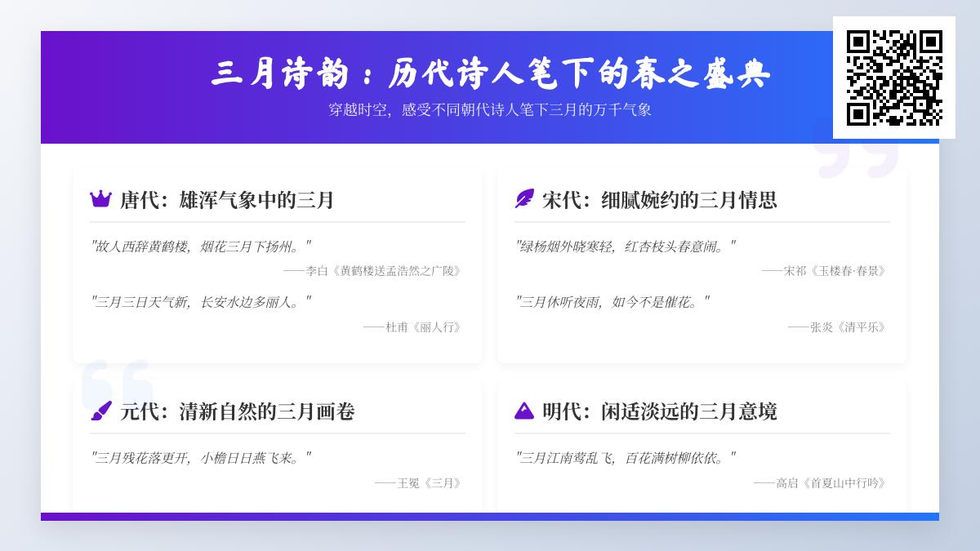Screen dimensions: 980x551
Task: Select heading 唐代：雄浑气象中的三月
Action: [x=227, y=200]
